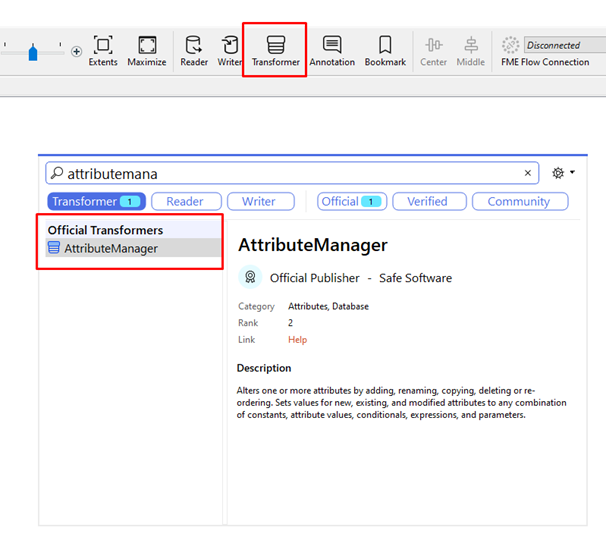Select AttributeManager in results list

pyautogui.click(x=133, y=248)
